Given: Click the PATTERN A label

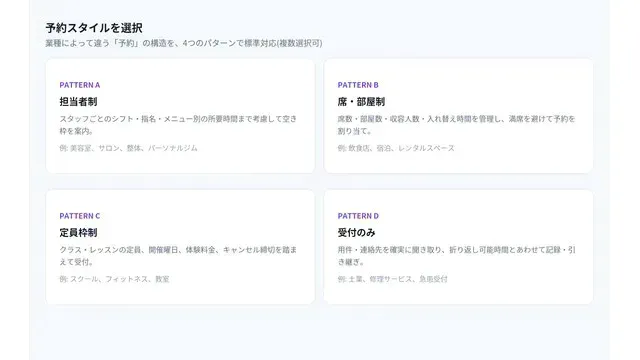Looking at the screenshot, I should point(80,85).
